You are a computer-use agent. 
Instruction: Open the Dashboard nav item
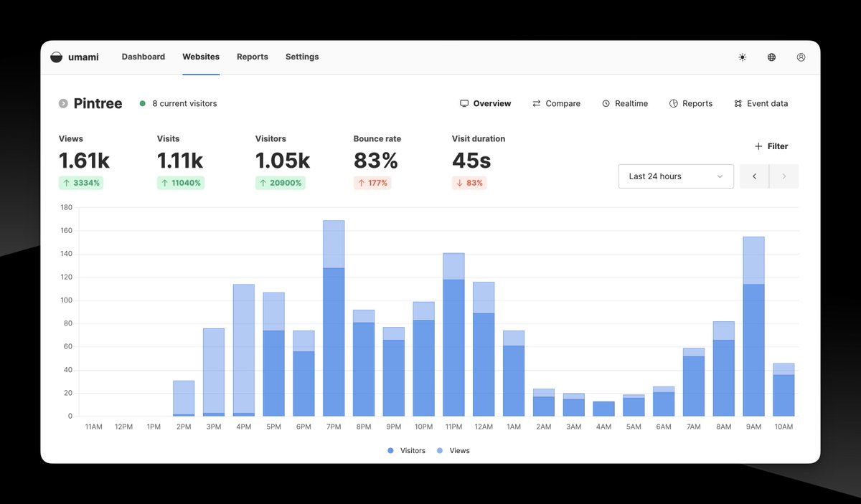coord(143,57)
